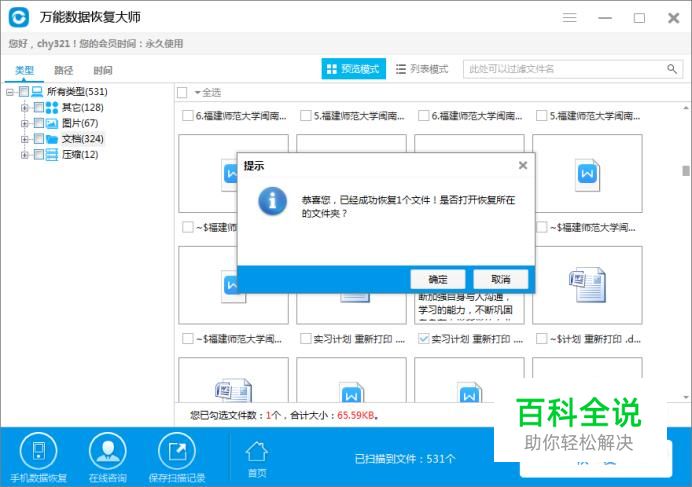Select the top-right 5.福建师范大学闽南 thumbnail
This screenshot has width=692, height=487.
point(587,174)
